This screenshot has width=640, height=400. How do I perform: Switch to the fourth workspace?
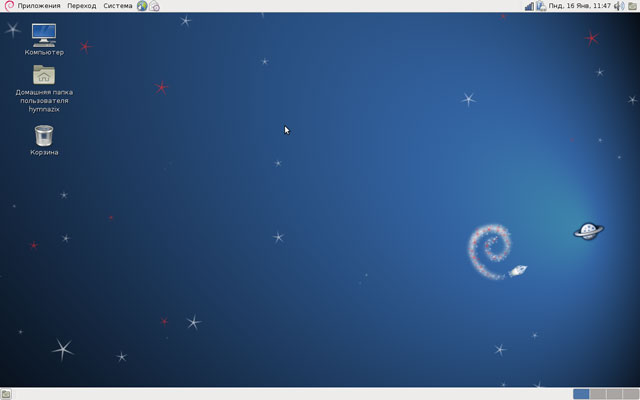pyautogui.click(x=631, y=394)
